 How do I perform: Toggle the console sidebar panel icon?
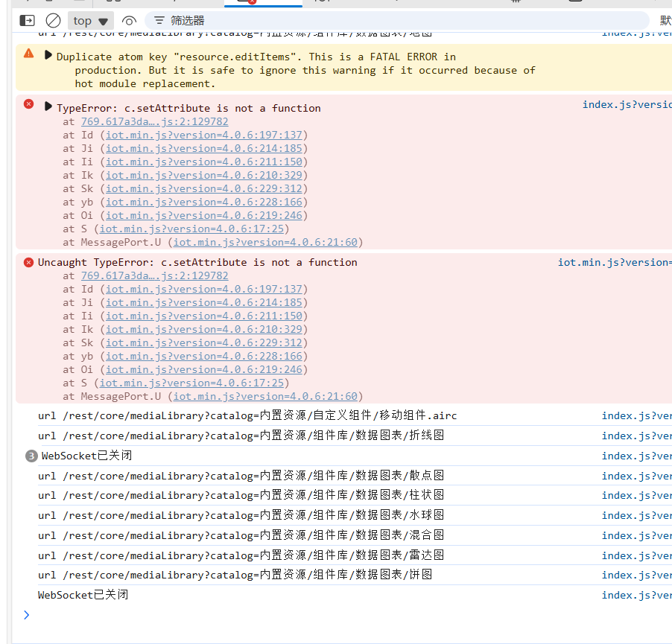click(x=27, y=21)
